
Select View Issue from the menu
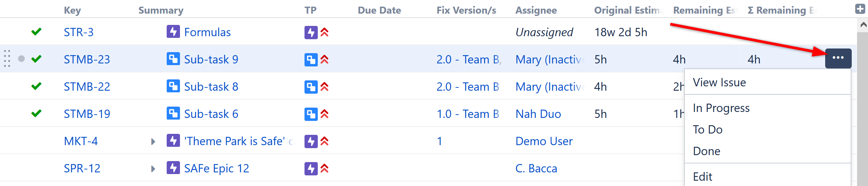[719, 83]
